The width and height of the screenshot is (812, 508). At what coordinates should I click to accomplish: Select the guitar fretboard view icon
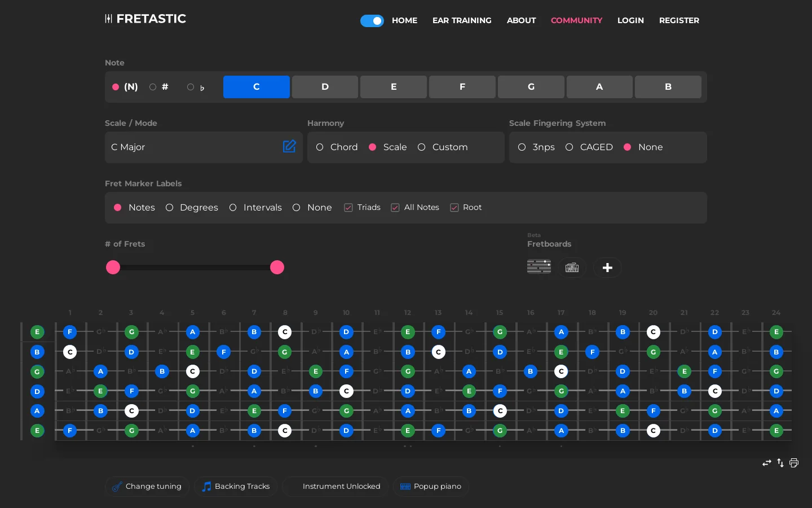point(539,267)
